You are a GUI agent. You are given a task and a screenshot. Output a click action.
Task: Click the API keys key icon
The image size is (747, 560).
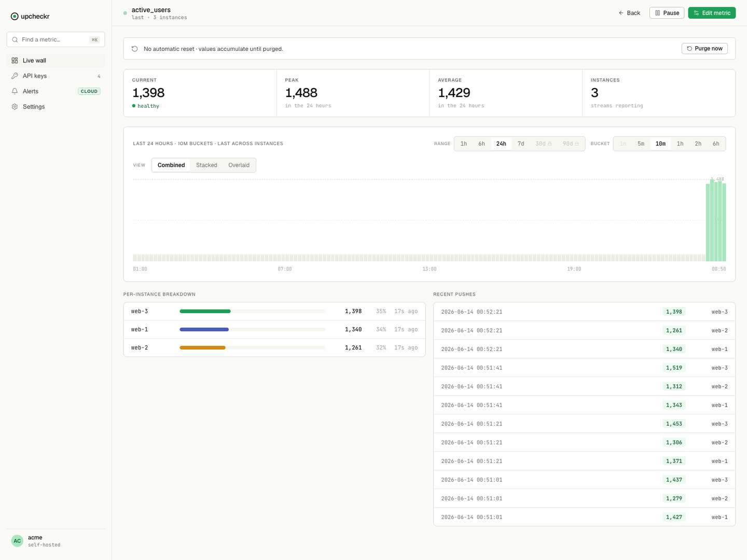tap(15, 76)
